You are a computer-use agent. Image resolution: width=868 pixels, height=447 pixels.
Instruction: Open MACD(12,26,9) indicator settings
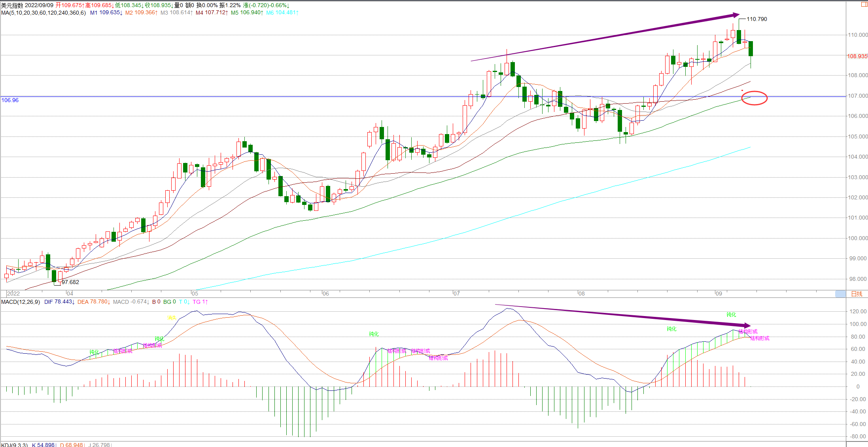[x=21, y=302]
